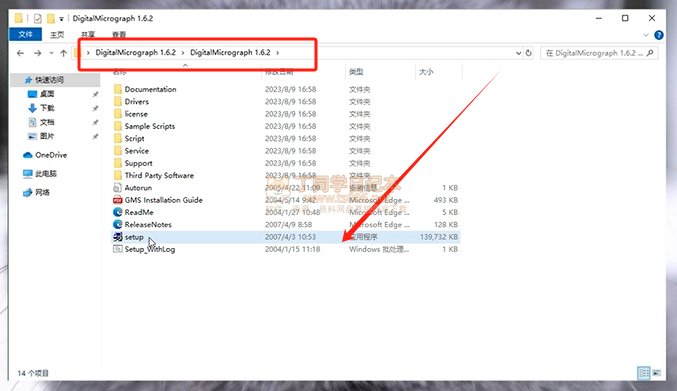677x391 pixels.
Task: Expand the ribbon chevron
Action: pyautogui.click(x=646, y=35)
